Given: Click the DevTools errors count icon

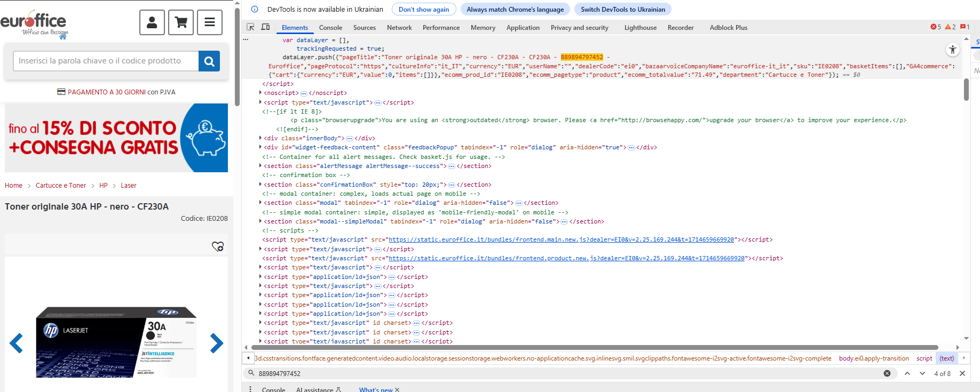Looking at the screenshot, I should [936, 27].
